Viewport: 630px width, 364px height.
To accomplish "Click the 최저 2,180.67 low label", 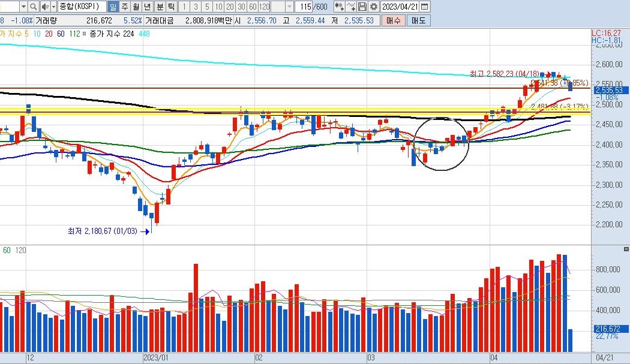I will pyautogui.click(x=103, y=231).
